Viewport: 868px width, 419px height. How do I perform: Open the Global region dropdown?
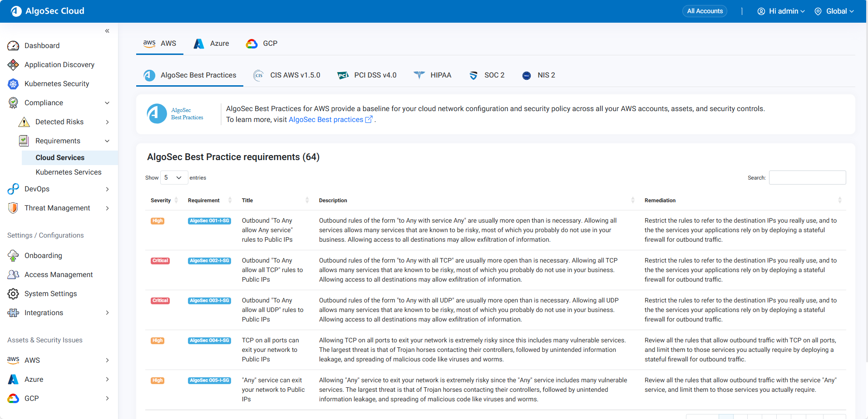[x=834, y=11]
